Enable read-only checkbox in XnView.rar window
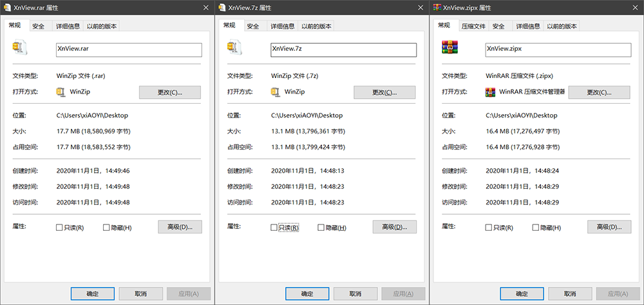The height and width of the screenshot is (305, 644). [59, 228]
